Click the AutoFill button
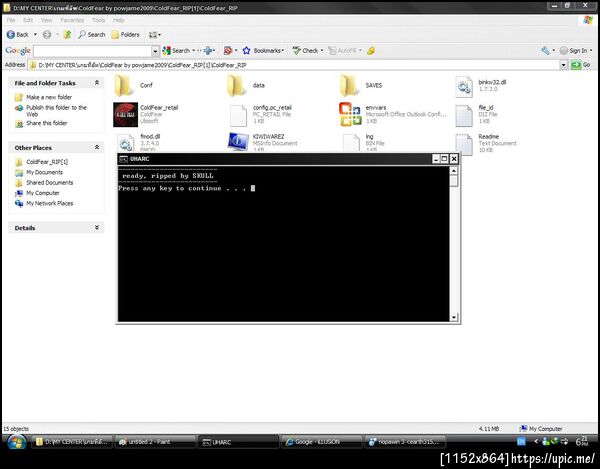 coord(344,50)
